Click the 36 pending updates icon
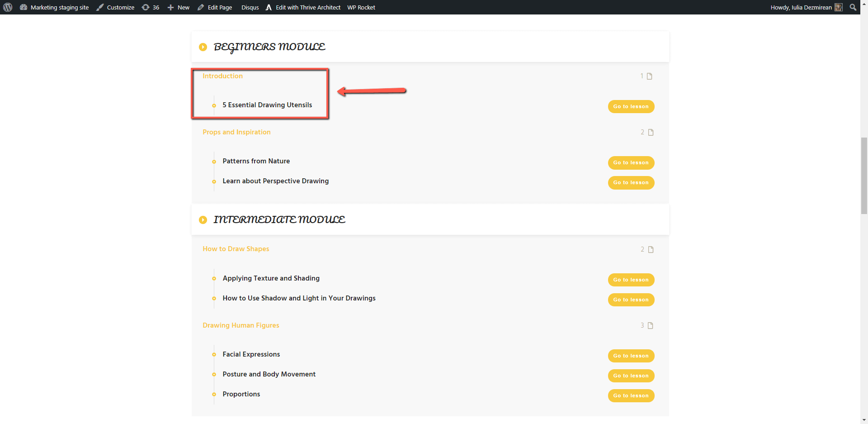The image size is (868, 424). [x=151, y=7]
